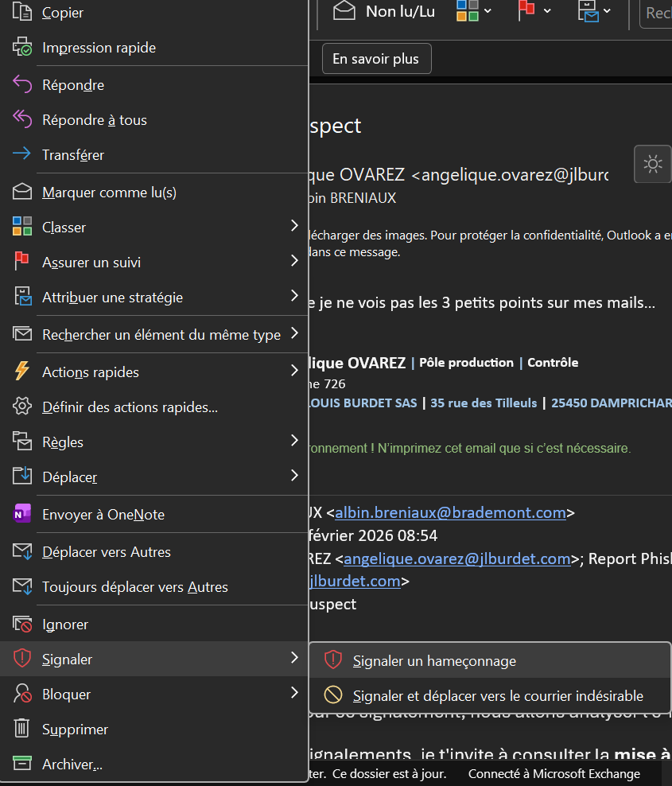Toggle Non lu/Lu in the ribbon
The image size is (672, 786).
pyautogui.click(x=384, y=11)
